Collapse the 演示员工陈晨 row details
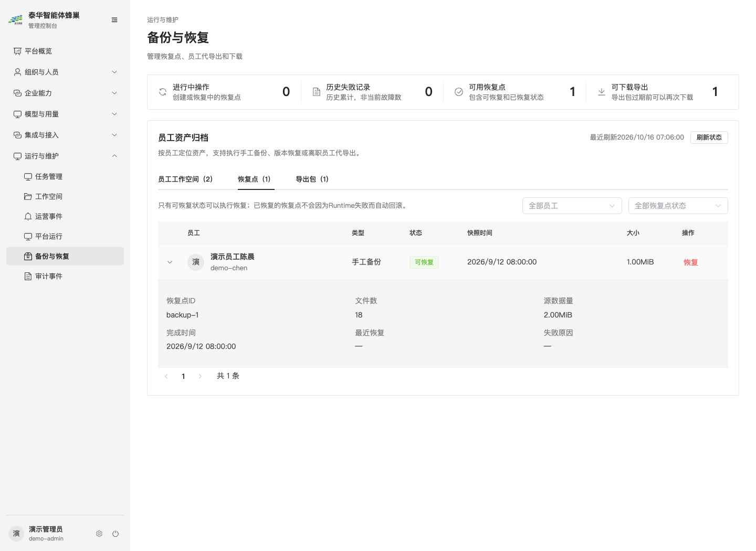The image size is (756, 551). coord(170,262)
